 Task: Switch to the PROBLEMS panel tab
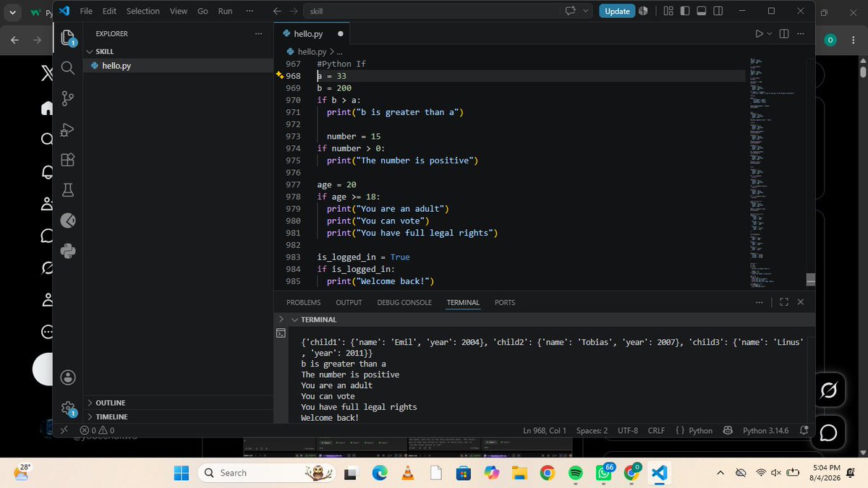[x=304, y=302]
